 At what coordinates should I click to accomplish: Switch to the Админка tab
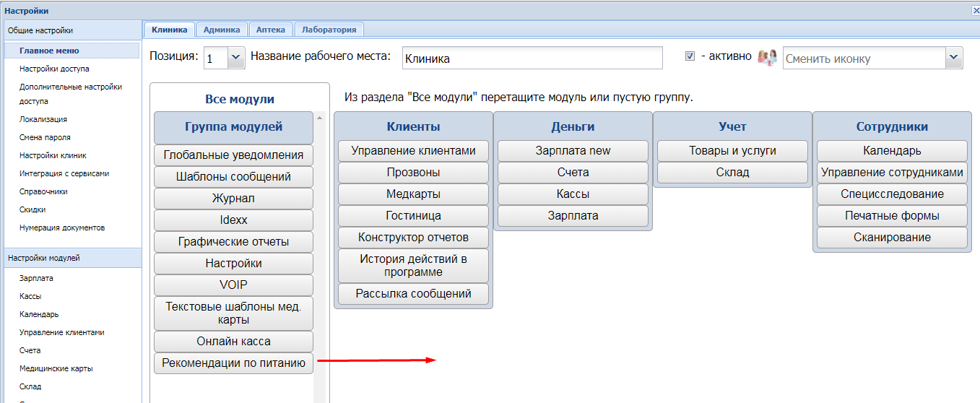(x=222, y=30)
